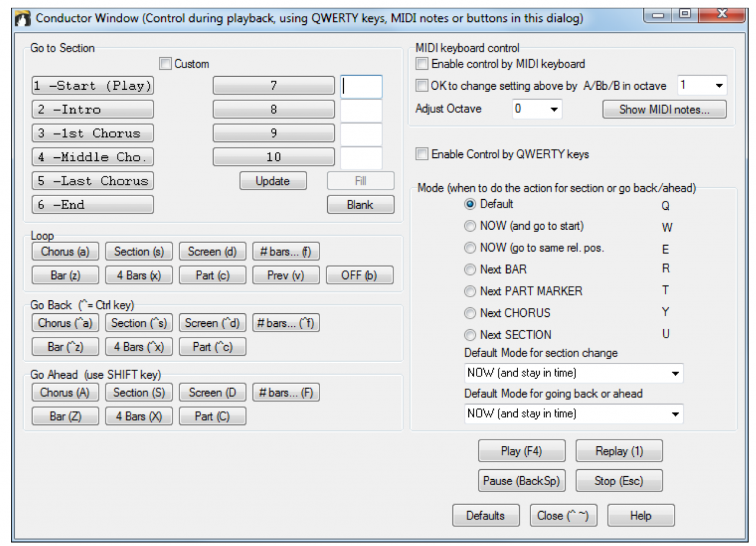Select NOW (and go to start) mode
This screenshot has height=546, width=756.
tap(470, 226)
